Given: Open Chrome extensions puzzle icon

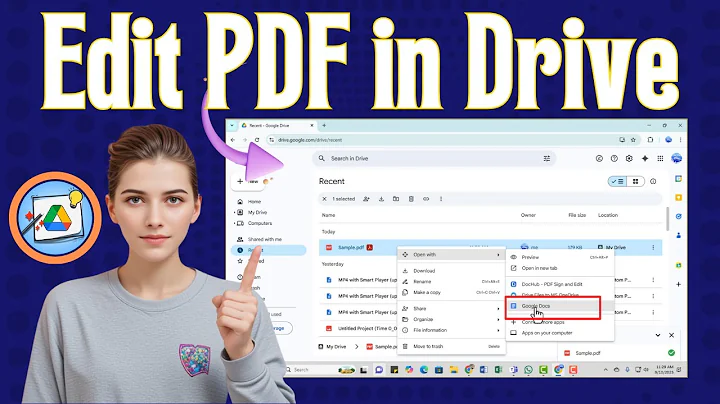Looking at the screenshot, I should (x=650, y=140).
